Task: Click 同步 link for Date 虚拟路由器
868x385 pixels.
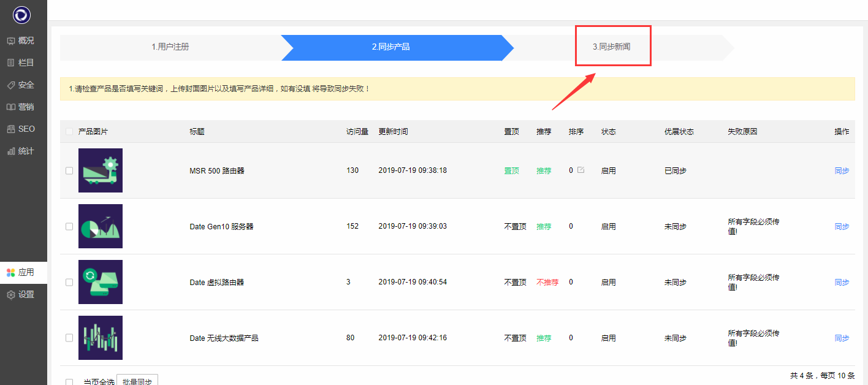Action: [842, 283]
